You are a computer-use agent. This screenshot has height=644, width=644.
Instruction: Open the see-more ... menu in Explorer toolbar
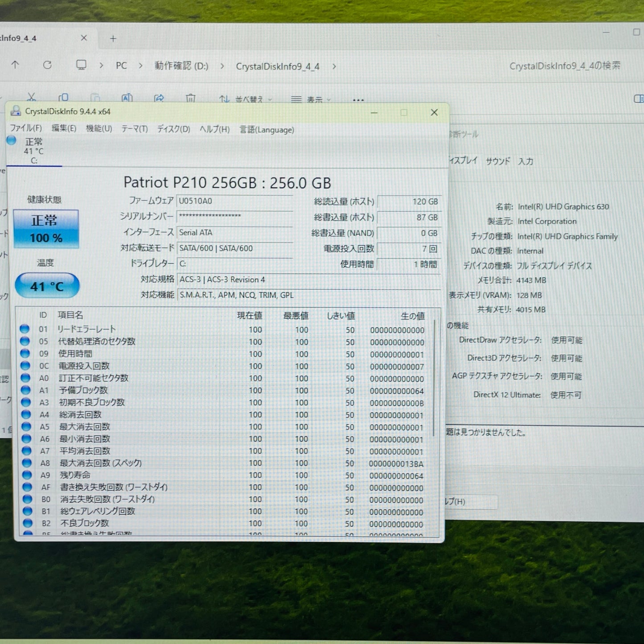(x=358, y=100)
